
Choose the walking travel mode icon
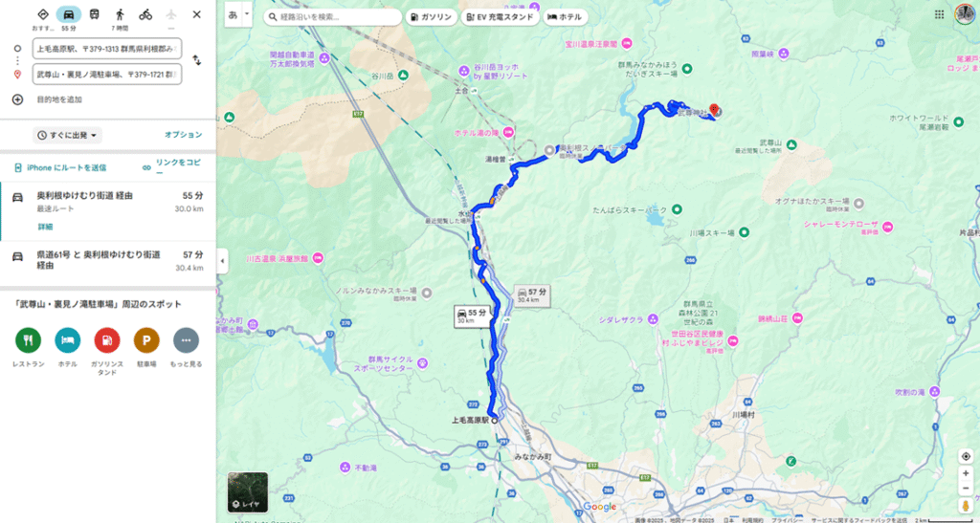click(x=120, y=14)
